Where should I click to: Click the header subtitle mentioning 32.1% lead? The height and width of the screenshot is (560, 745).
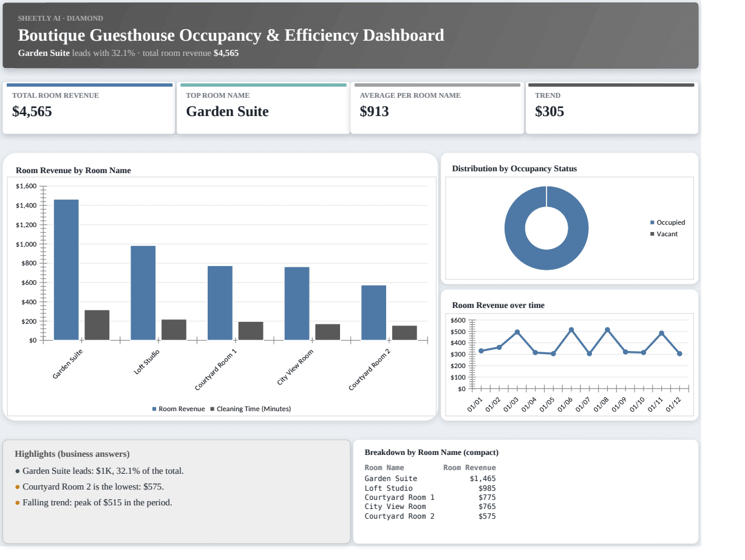tap(128, 53)
